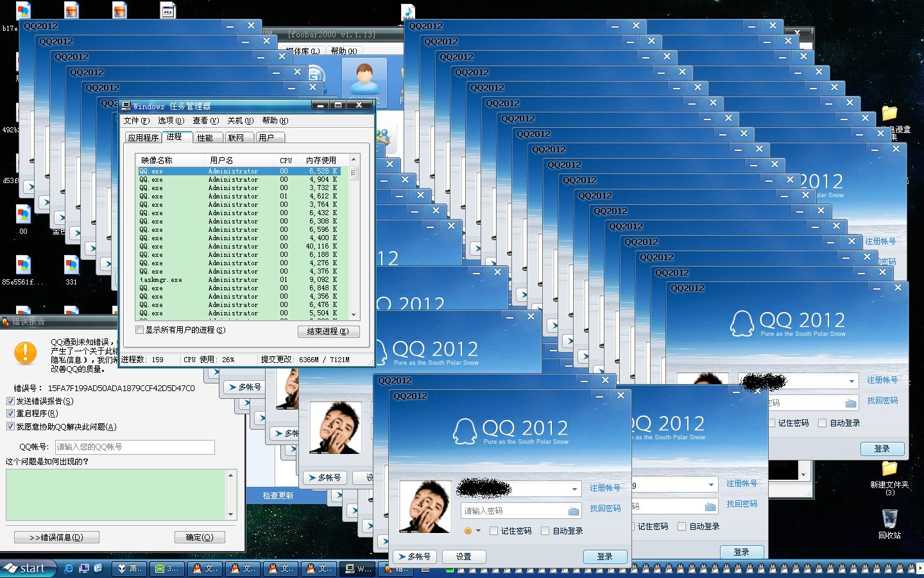Click orange online status icon in front QQ window
Image resolution: width=924 pixels, height=578 pixels.
468,530
